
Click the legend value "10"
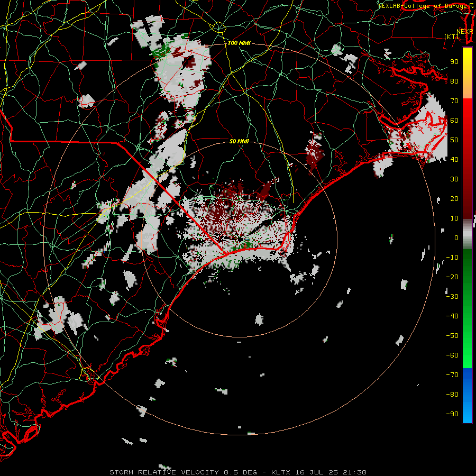(x=454, y=218)
